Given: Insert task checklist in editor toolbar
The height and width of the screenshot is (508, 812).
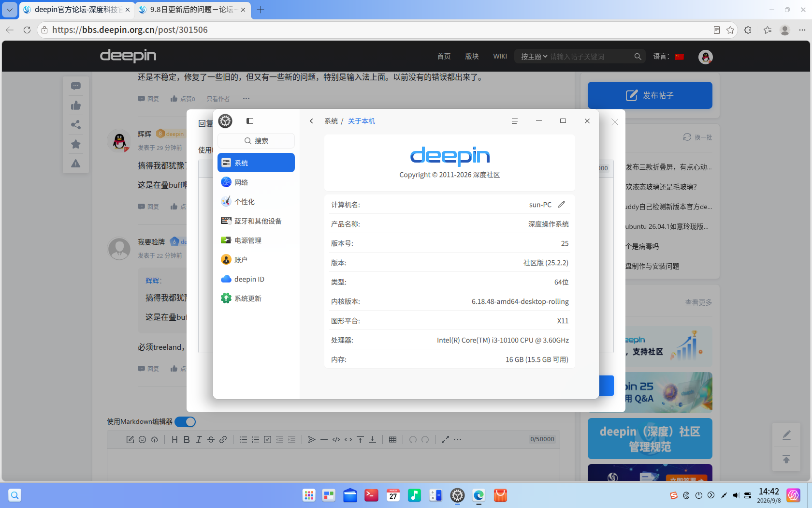Looking at the screenshot, I should point(267,439).
